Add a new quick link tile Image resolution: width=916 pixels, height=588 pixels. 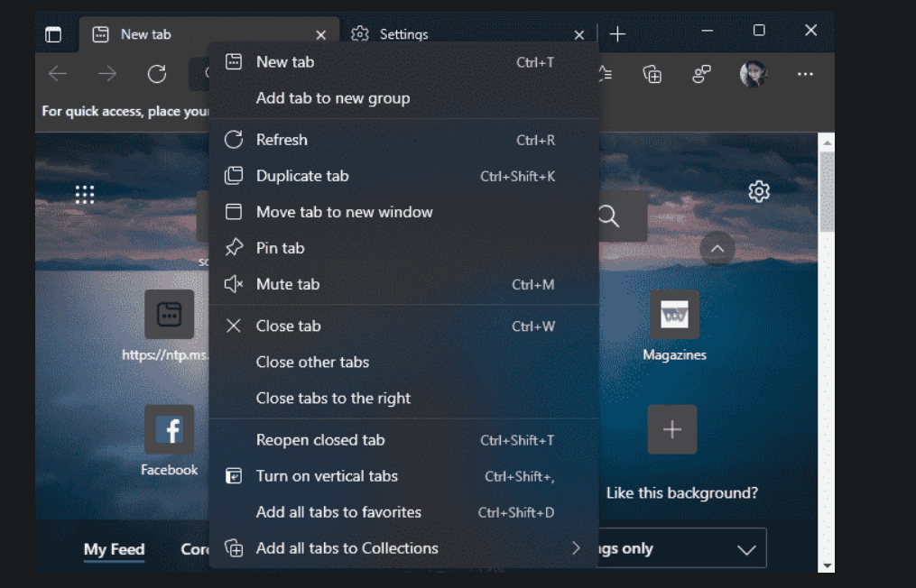[x=672, y=430]
